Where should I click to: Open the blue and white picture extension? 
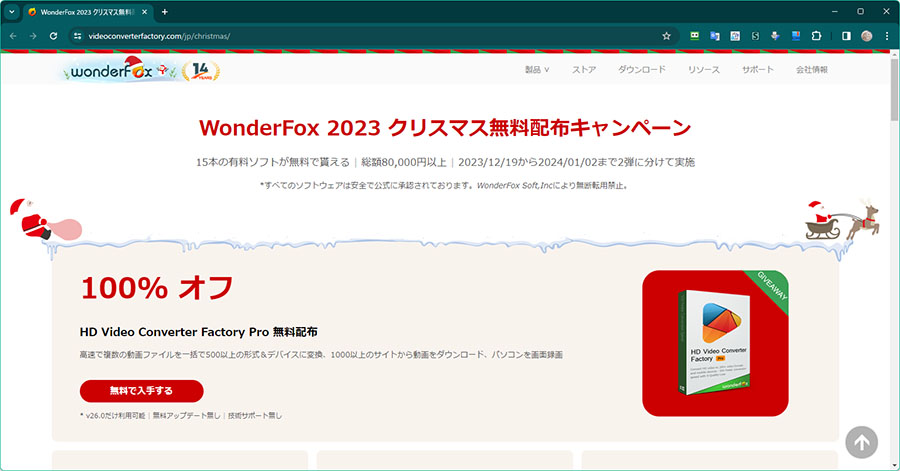click(735, 36)
